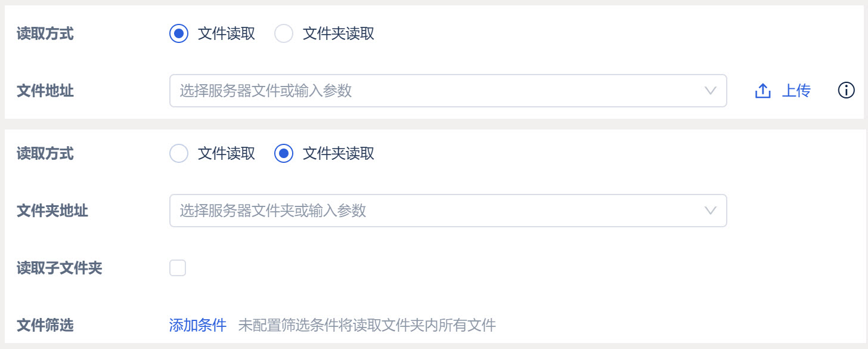Enable the 读取子文件夹 checkbox

(178, 268)
